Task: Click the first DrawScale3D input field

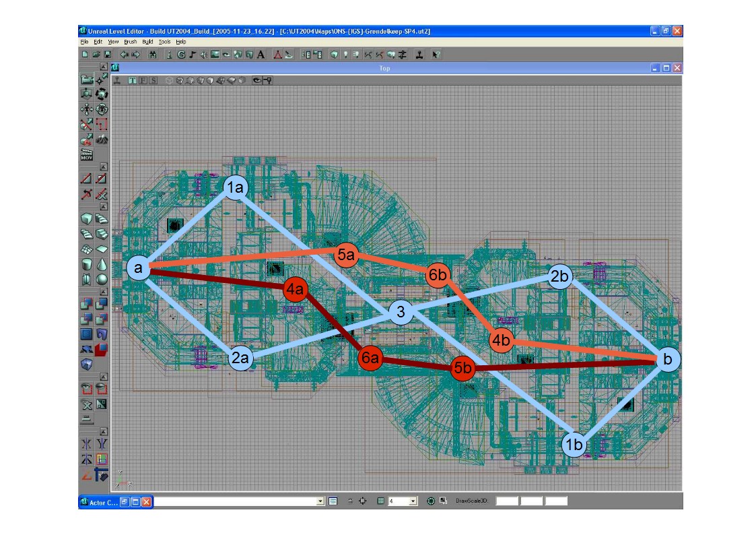Action: pyautogui.click(x=507, y=501)
